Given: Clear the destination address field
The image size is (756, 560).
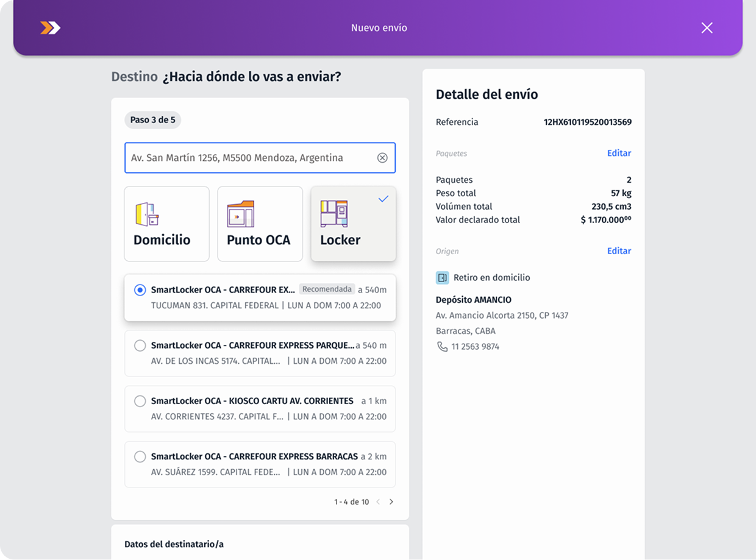Looking at the screenshot, I should [x=382, y=158].
